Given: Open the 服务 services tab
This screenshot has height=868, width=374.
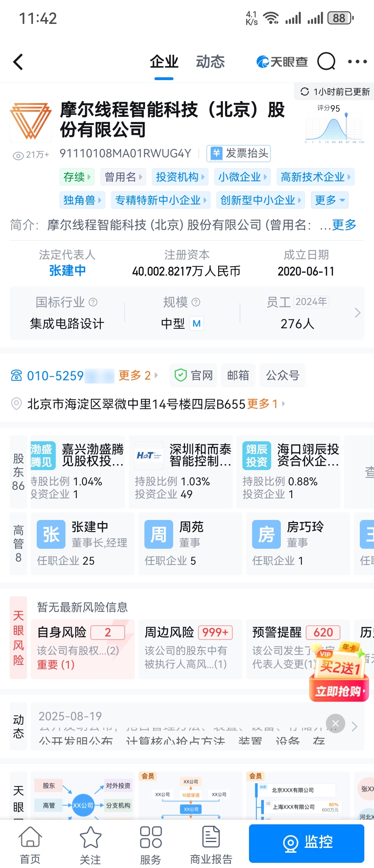Looking at the screenshot, I should pyautogui.click(x=151, y=844).
